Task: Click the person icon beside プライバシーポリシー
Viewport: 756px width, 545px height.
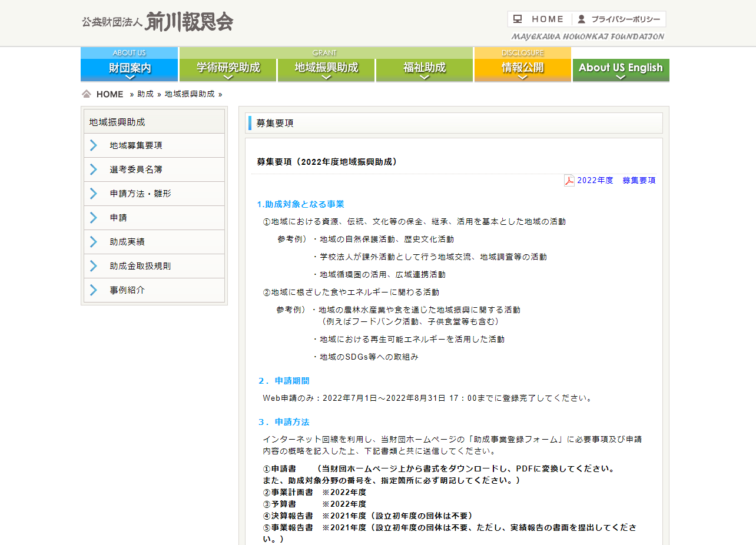Action: pos(582,19)
